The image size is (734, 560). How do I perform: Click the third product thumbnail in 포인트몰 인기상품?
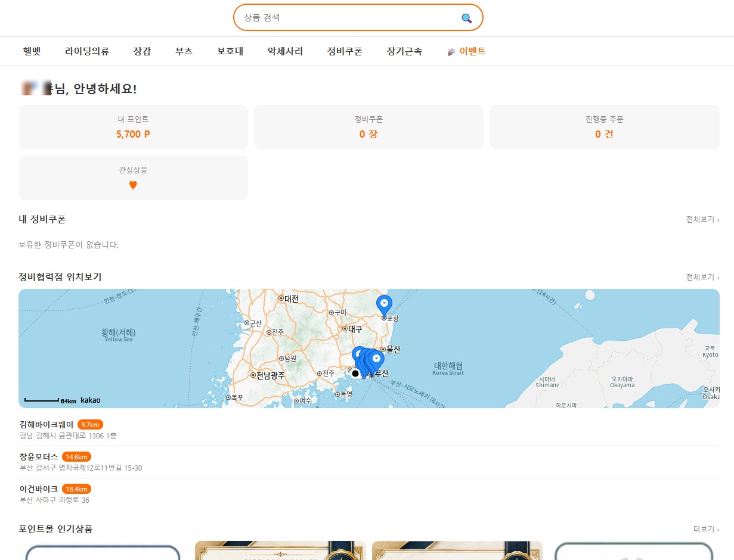coord(457,551)
